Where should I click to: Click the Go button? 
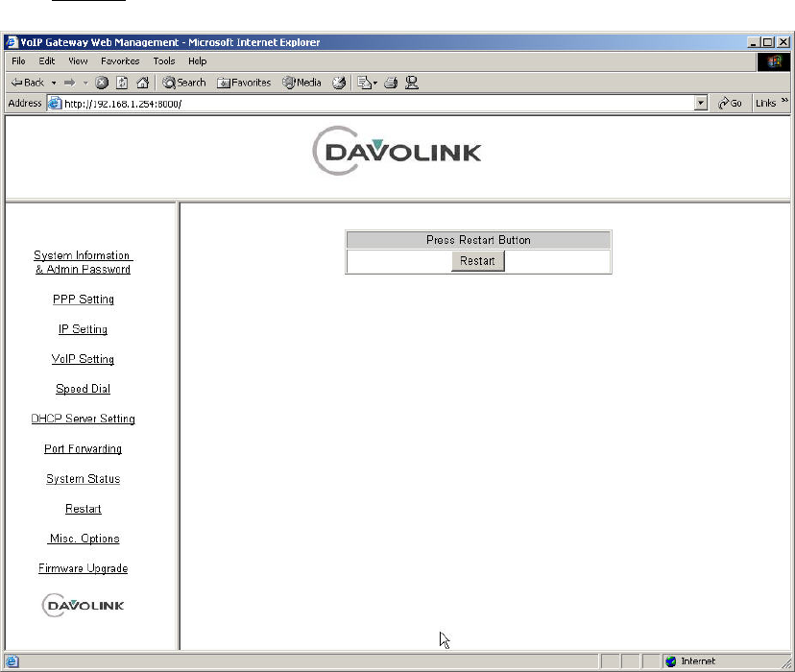730,104
